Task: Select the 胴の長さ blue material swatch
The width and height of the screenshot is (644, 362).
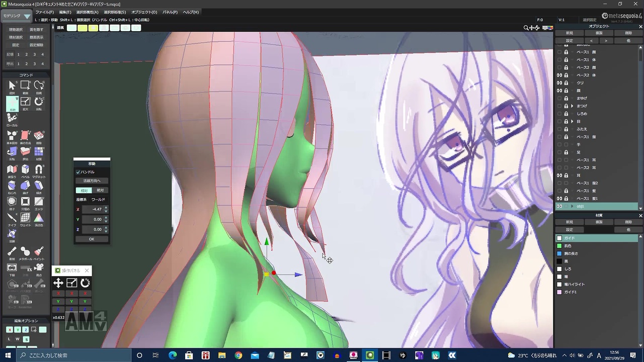Action: point(559,253)
